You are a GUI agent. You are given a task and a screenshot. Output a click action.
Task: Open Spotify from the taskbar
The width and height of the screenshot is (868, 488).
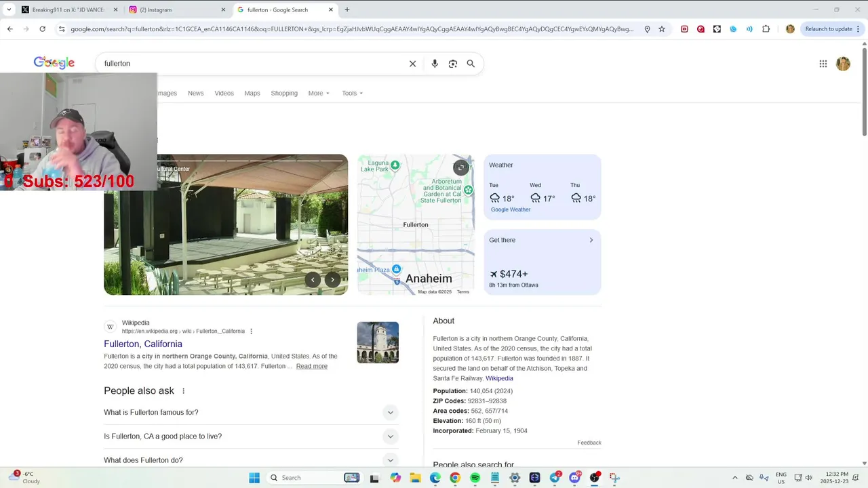475,478
